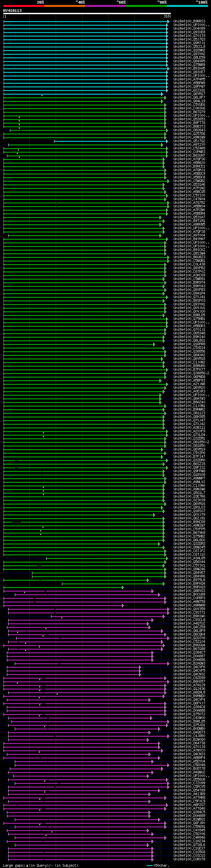Click the red ~20% identity legend segment

pyautogui.click(x=24, y=6)
